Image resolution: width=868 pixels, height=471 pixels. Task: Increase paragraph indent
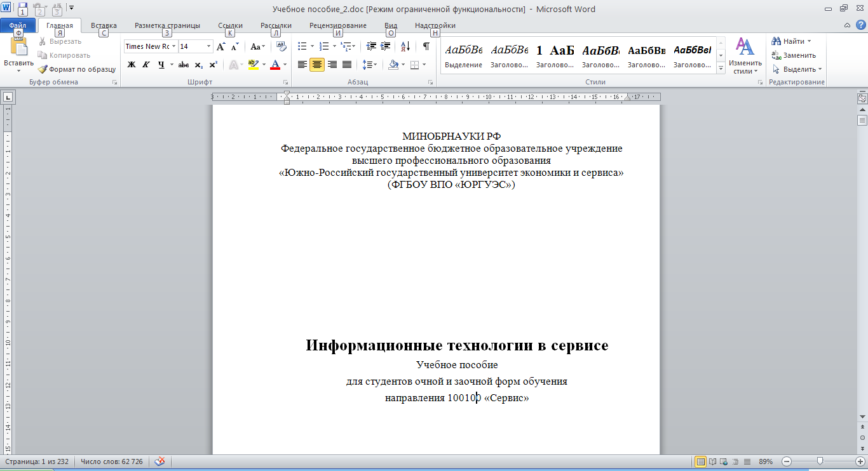click(x=385, y=46)
